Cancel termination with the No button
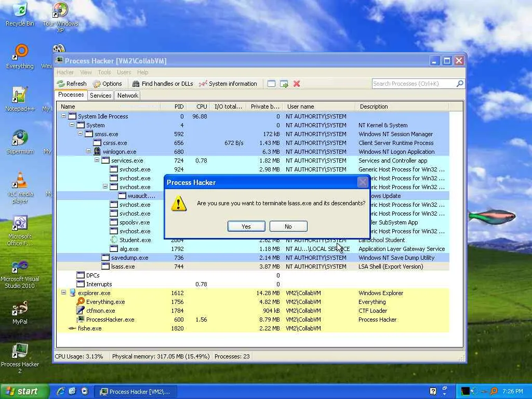The width and height of the screenshot is (532, 399). [x=288, y=227]
